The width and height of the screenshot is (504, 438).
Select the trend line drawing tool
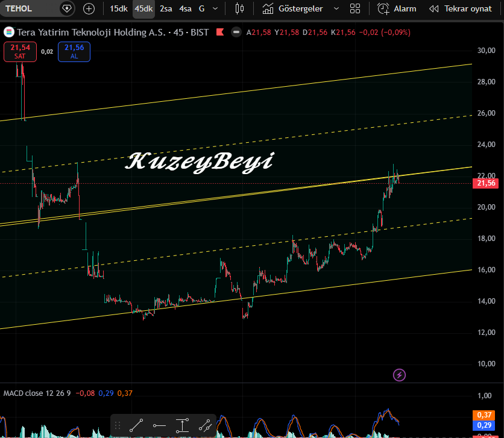pyautogui.click(x=136, y=426)
